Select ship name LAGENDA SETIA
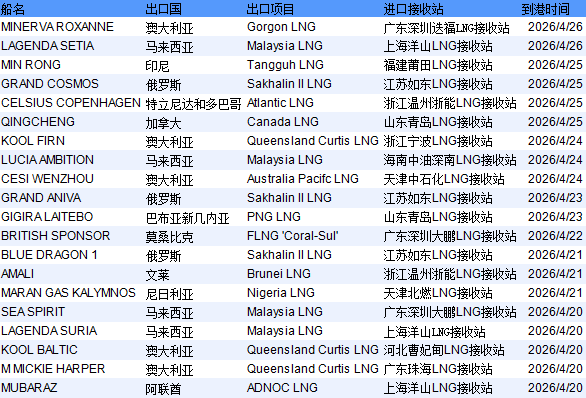Viewport: 586px width, 398px height. tap(47, 46)
